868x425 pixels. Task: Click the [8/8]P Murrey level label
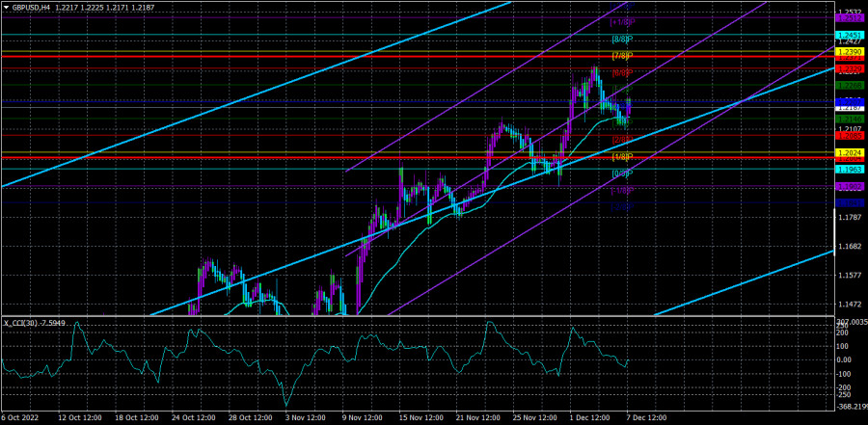coord(621,40)
